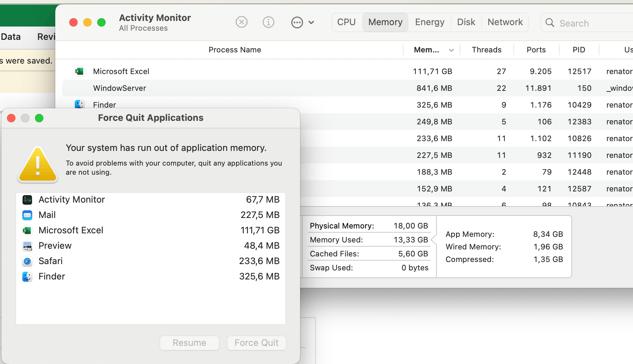Click the App Memory 8,34 GB value

pyautogui.click(x=548, y=234)
